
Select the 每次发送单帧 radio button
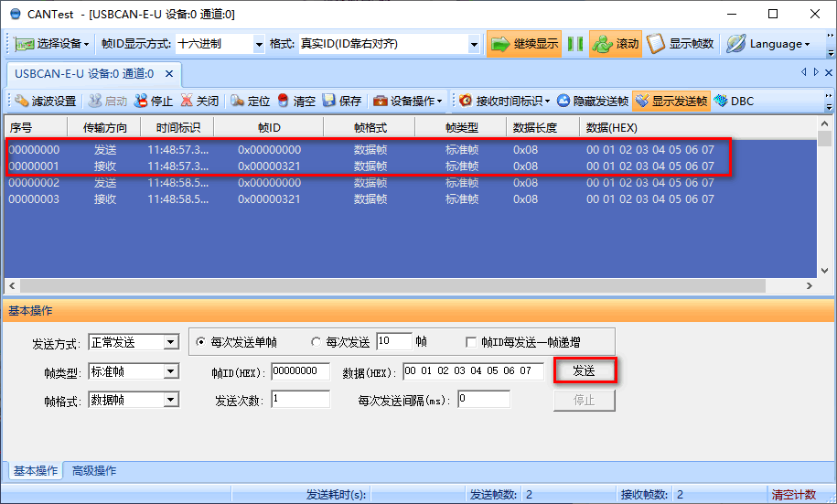pyautogui.click(x=201, y=342)
